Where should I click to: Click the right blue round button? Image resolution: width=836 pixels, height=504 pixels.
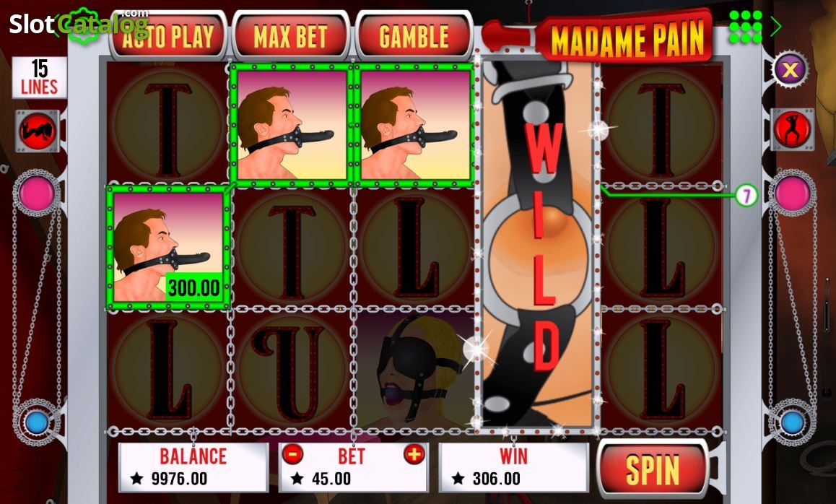792,422
